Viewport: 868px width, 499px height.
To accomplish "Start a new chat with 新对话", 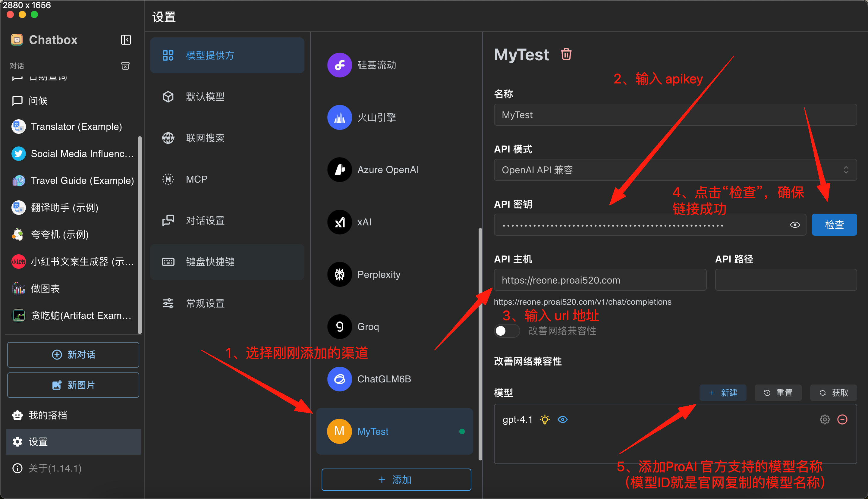I will pyautogui.click(x=73, y=355).
